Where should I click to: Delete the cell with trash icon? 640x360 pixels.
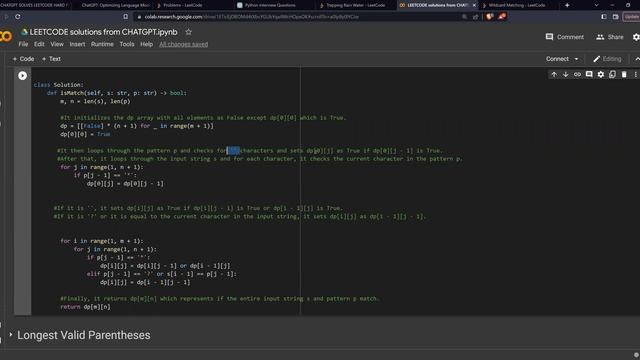tap(624, 74)
